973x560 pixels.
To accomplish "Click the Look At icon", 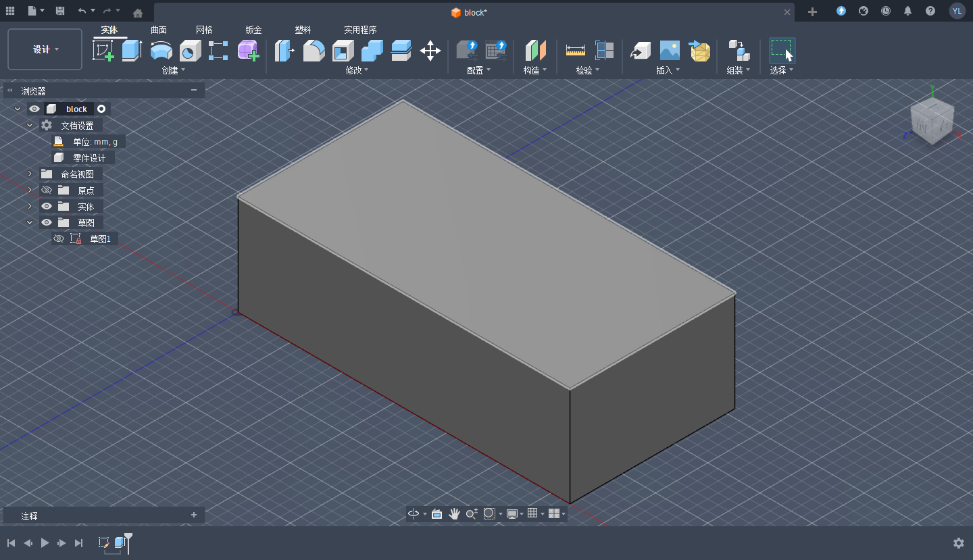I will click(436, 514).
